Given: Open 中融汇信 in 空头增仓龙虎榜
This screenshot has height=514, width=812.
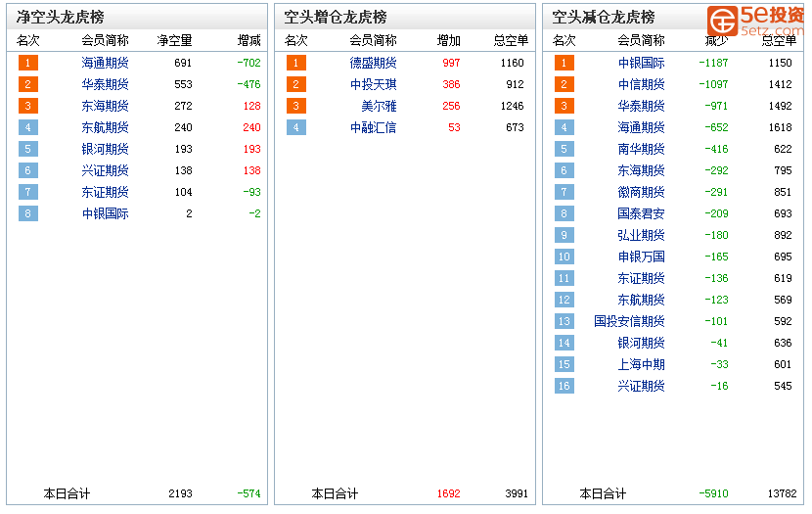Looking at the screenshot, I should (x=374, y=127).
